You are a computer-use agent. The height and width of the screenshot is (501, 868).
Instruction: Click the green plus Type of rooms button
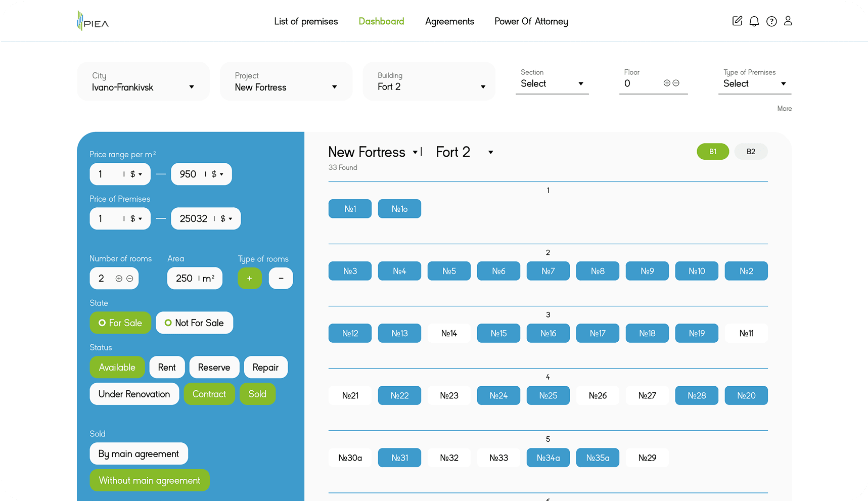click(249, 279)
